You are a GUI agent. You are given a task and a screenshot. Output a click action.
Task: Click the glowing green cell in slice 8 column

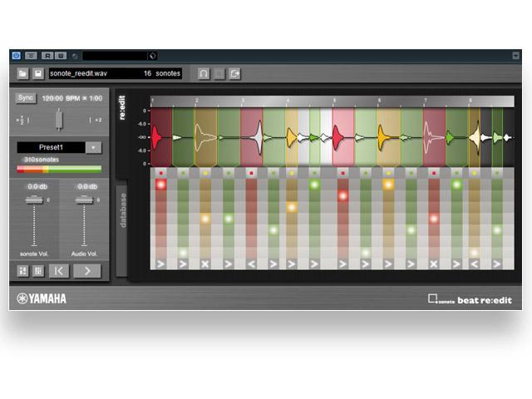[x=314, y=185]
